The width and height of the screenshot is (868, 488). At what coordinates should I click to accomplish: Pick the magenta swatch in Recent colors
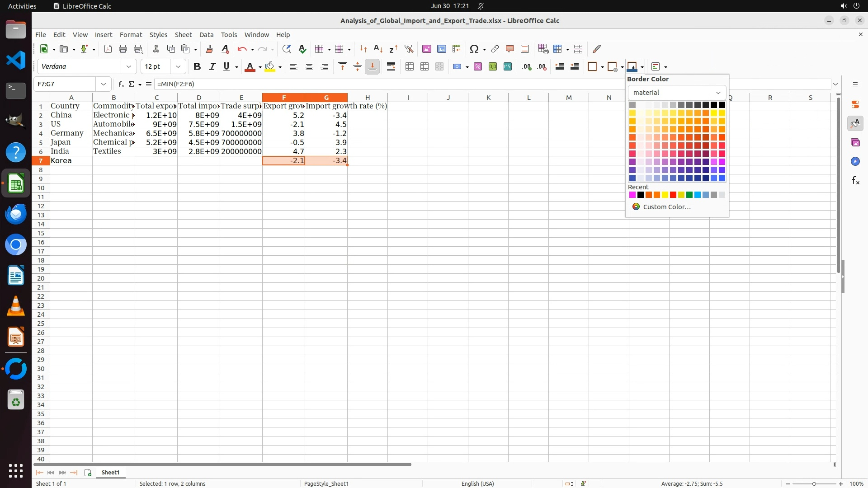point(632,195)
